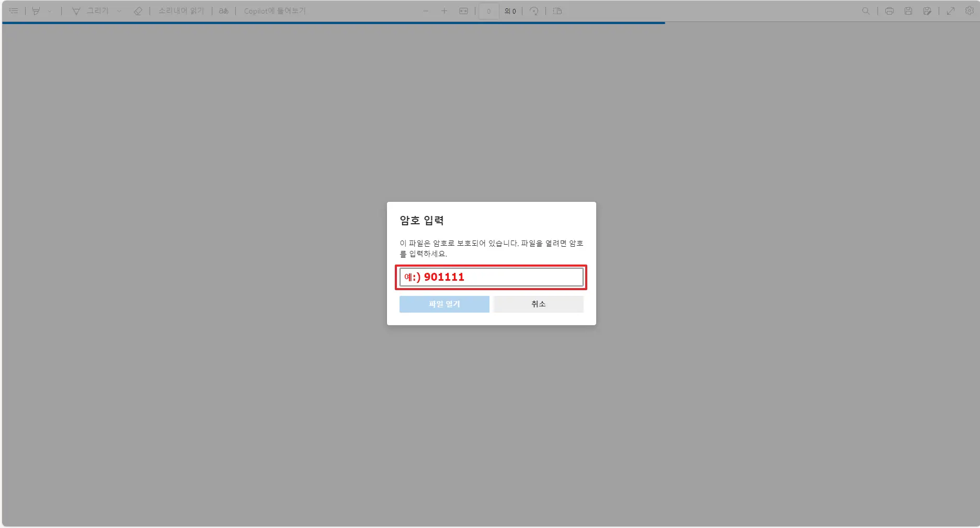Viewport: 980px width, 528px height.
Task: Click the fit to width icon
Action: 463,11
